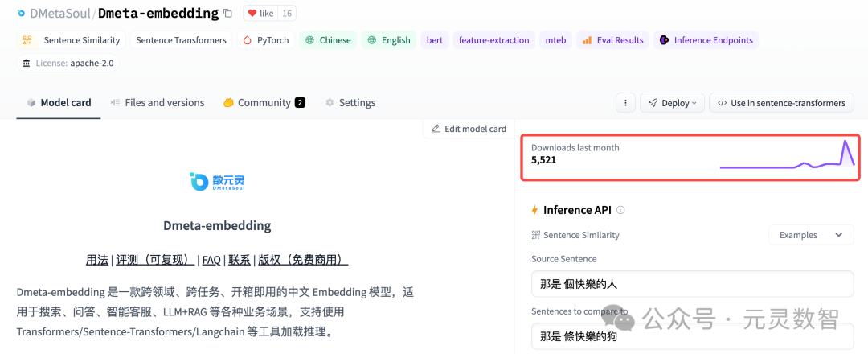Switch to the Files and versions tab
The width and height of the screenshot is (868, 354).
[x=158, y=102]
